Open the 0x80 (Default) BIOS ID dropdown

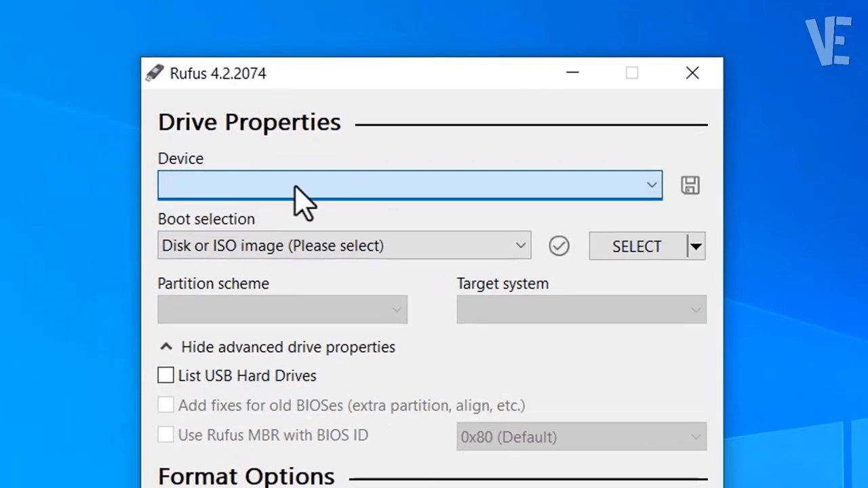tap(581, 437)
